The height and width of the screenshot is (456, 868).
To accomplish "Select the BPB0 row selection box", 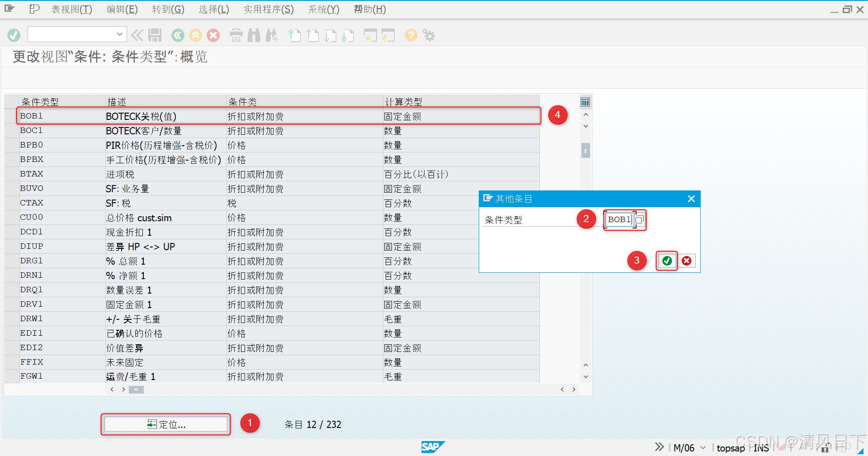I will (x=11, y=145).
